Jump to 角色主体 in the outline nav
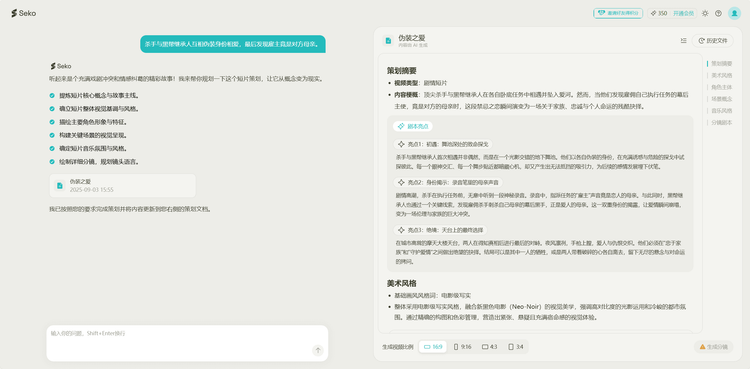 [x=721, y=87]
